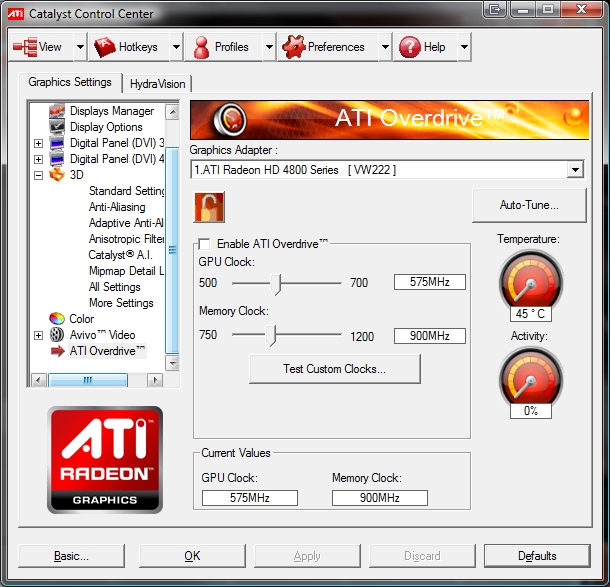Viewport: 610px width, 587px height.
Task: Select Anti-Aliasing in the tree
Action: pyautogui.click(x=117, y=207)
